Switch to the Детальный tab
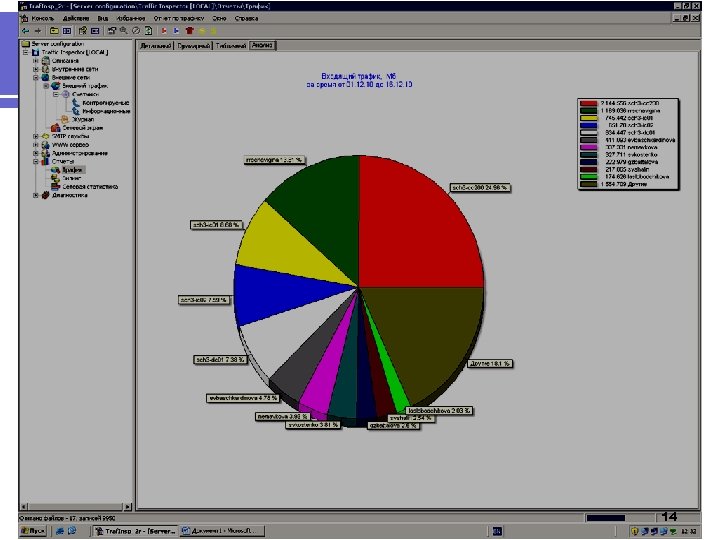This screenshot has width=720, height=540. (x=156, y=46)
